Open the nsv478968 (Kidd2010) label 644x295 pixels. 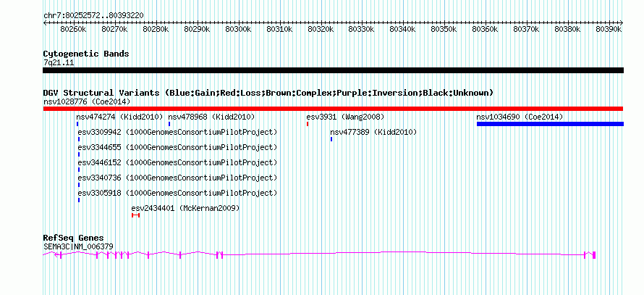[x=211, y=117]
